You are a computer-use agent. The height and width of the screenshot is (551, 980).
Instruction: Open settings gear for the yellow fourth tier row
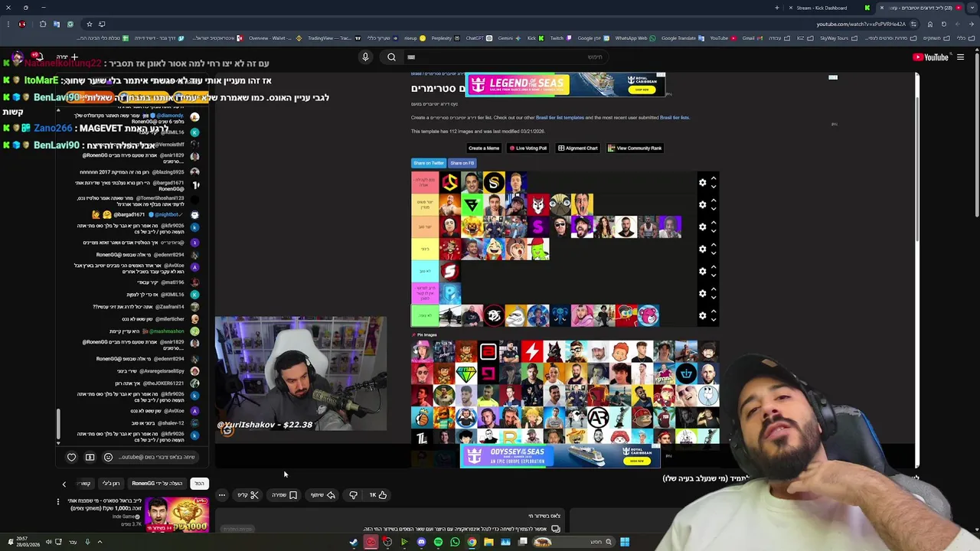point(702,249)
